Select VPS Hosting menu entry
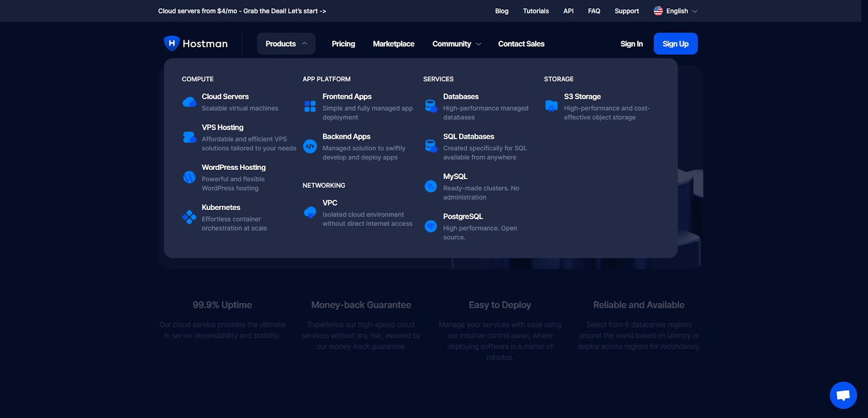Screen dimensions: 868x418 (239, 137)
